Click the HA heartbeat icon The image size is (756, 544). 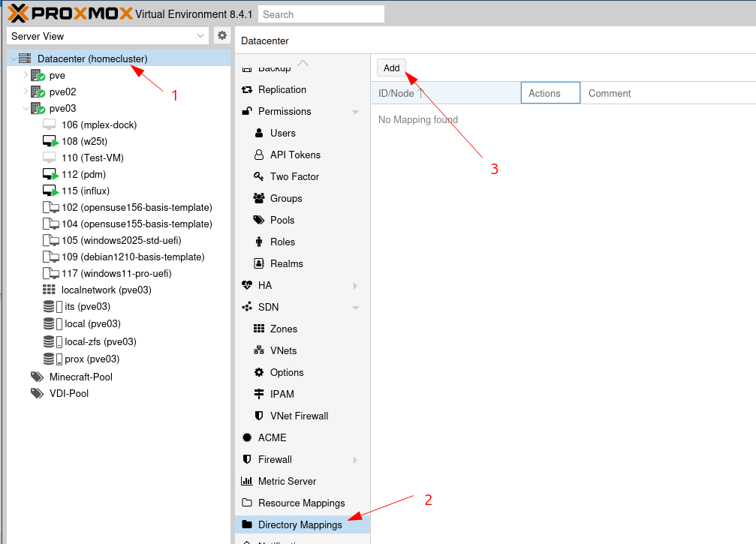247,285
